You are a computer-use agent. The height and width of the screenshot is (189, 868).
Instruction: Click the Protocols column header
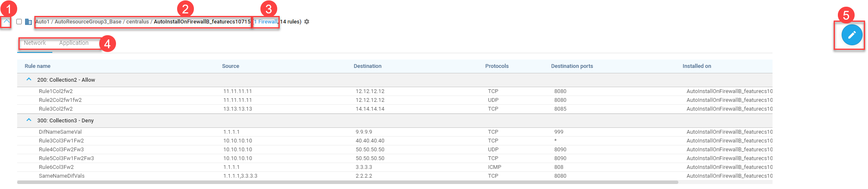click(497, 66)
